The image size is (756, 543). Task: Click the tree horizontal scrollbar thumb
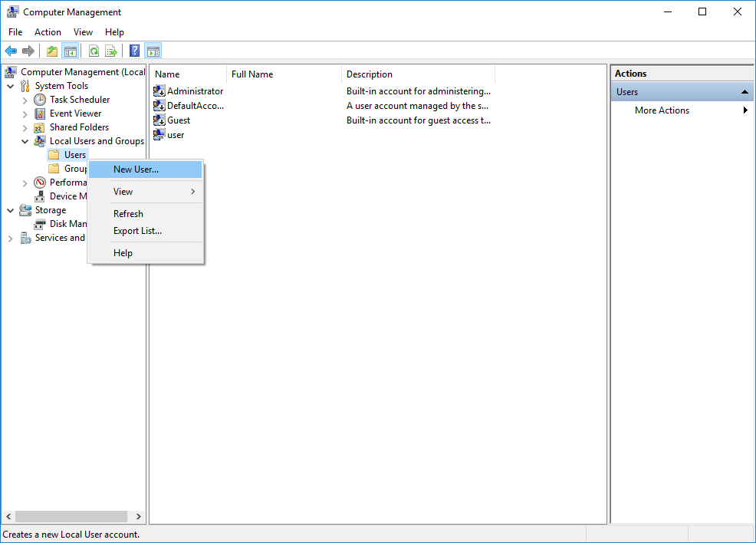coord(71,516)
